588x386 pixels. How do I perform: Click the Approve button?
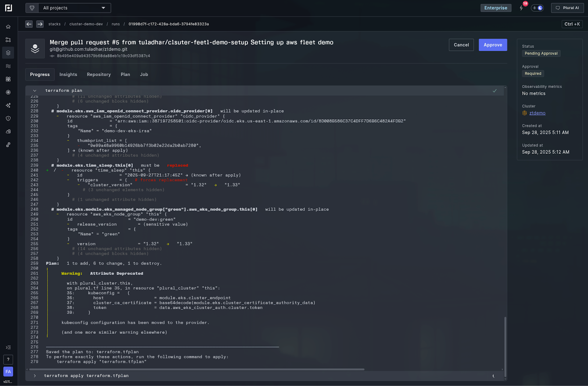492,45
